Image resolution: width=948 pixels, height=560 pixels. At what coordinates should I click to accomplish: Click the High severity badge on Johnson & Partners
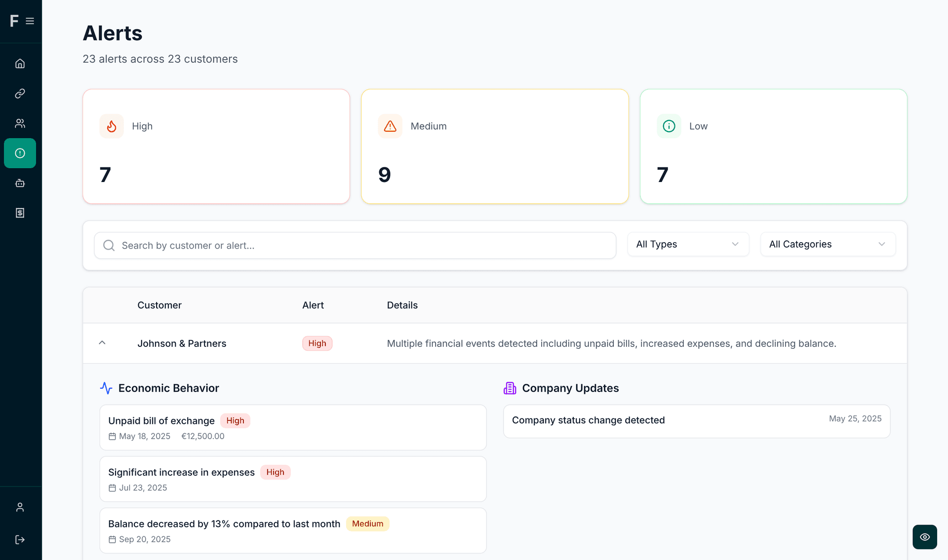tap(317, 343)
